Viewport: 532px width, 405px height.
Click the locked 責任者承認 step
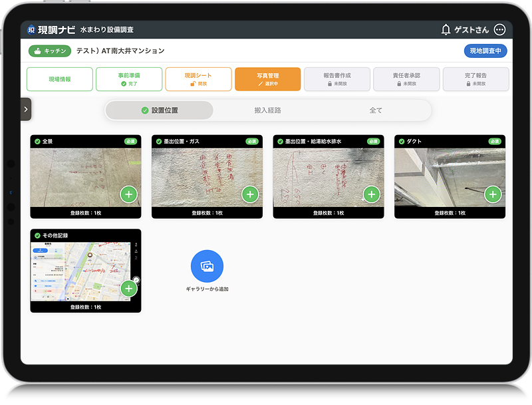tap(406, 79)
